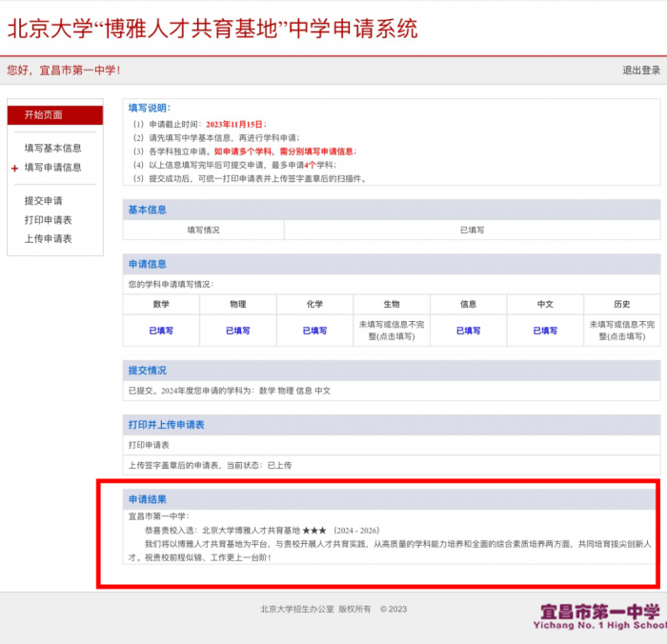Click the 申请信息 section heading
Image resolution: width=667 pixels, height=644 pixels.
tap(148, 264)
